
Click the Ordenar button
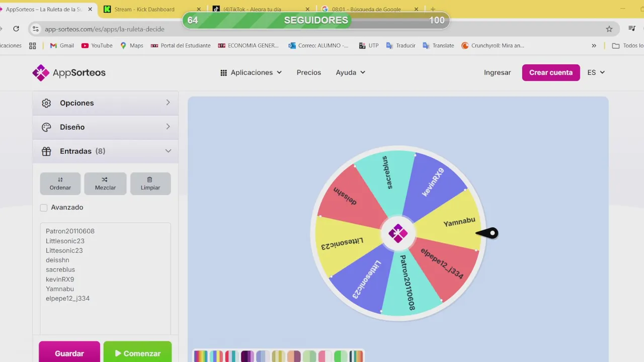60,184
